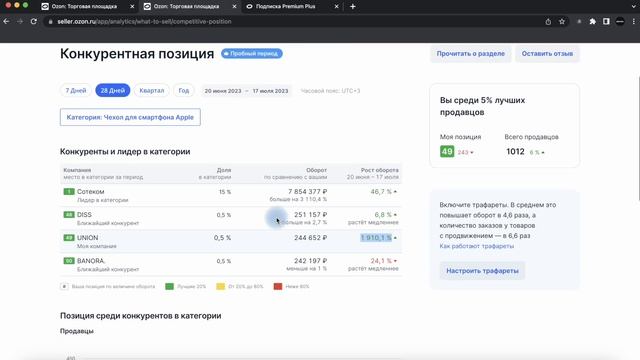
Task: Click Доля в категории column header
Action: [x=215, y=173]
